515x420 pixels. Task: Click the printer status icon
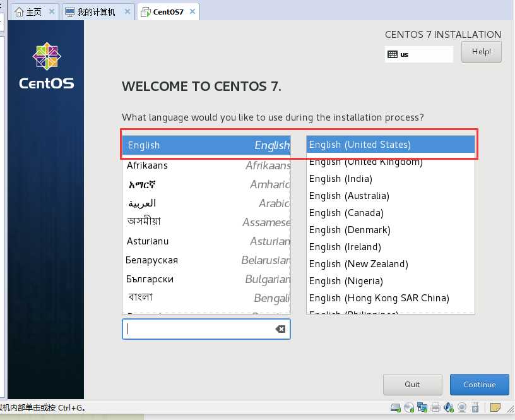tap(435, 408)
